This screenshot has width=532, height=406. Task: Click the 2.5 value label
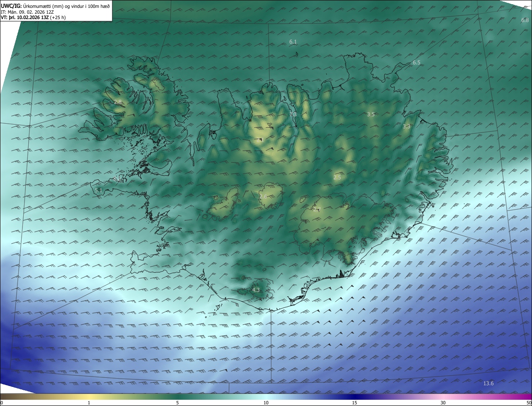pyautogui.click(x=337, y=178)
